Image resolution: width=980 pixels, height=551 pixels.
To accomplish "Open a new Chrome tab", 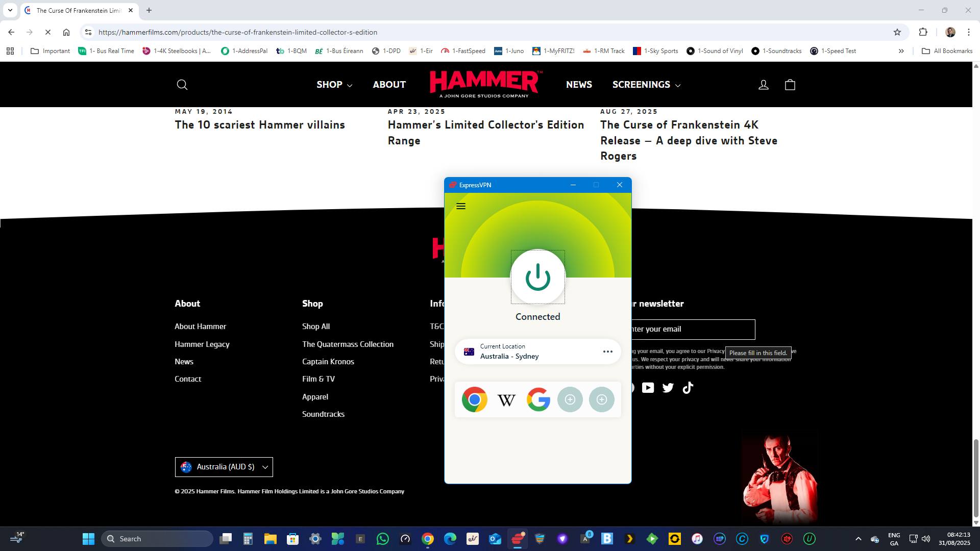I will tap(149, 10).
